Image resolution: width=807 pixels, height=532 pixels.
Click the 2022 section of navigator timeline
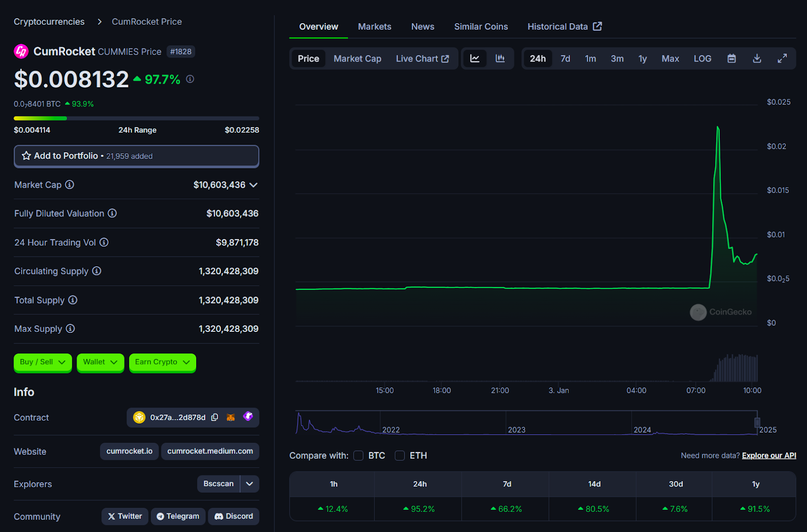(x=443, y=423)
